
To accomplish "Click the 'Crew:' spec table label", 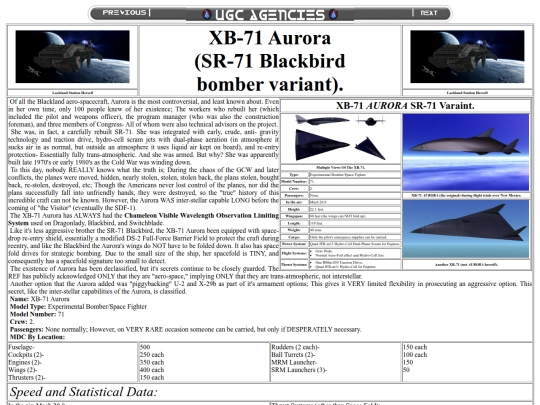I will 294,188.
